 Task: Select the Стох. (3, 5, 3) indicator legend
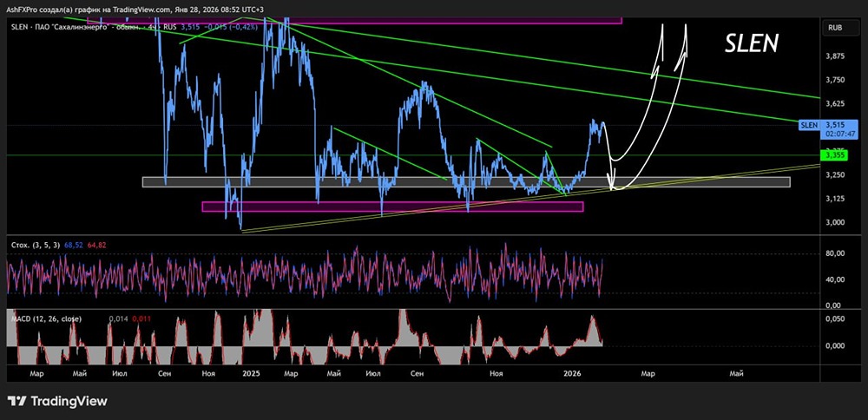coord(35,245)
